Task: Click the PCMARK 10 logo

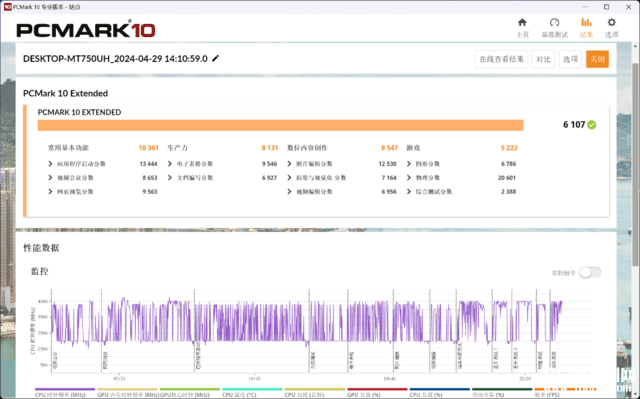Action: click(x=86, y=29)
